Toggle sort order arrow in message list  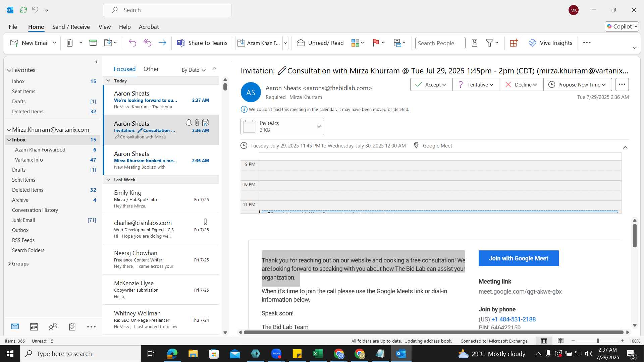click(214, 70)
